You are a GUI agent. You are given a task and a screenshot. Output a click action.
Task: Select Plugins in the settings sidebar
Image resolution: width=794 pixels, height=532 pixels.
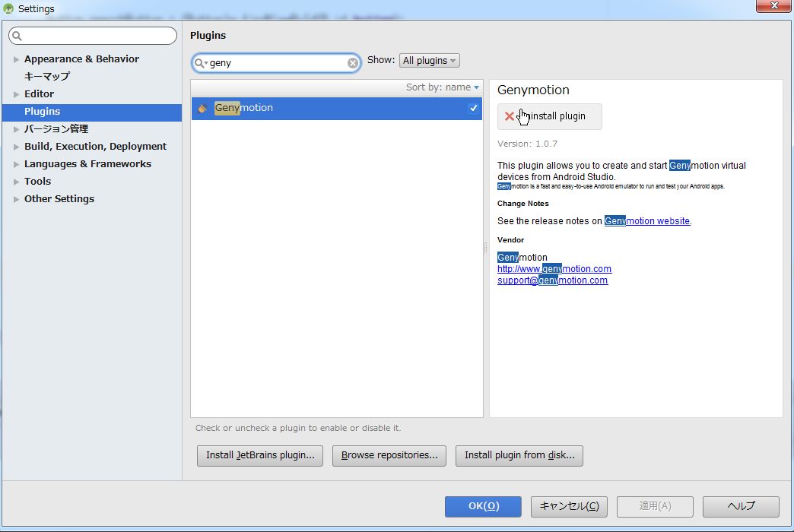43,112
